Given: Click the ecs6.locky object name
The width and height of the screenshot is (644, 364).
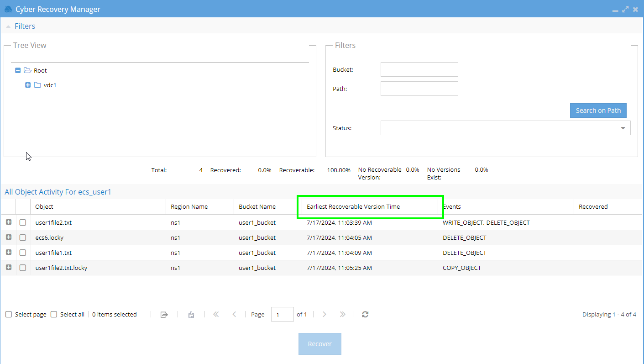Looking at the screenshot, I should [50, 238].
